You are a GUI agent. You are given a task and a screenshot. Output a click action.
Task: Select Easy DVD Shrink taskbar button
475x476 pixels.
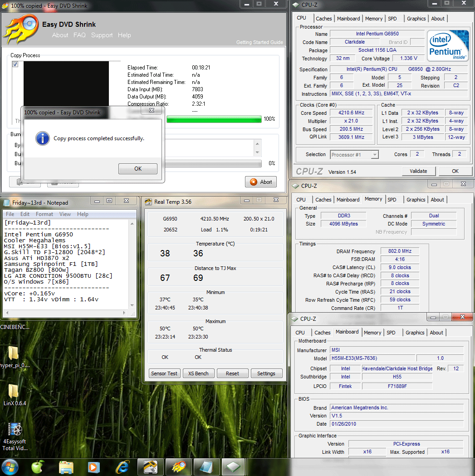pos(178,467)
